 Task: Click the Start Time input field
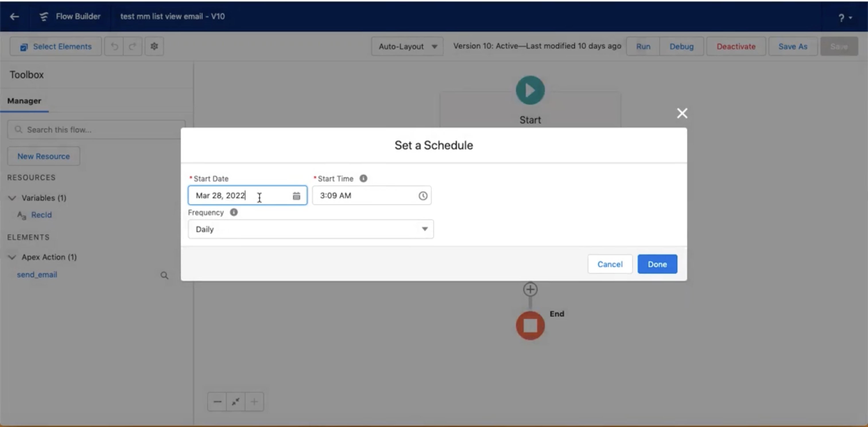[x=372, y=195]
